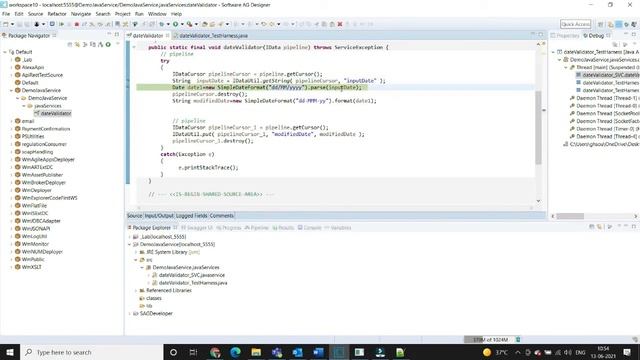
Task: Maximize the code editor area
Action: click(541, 35)
